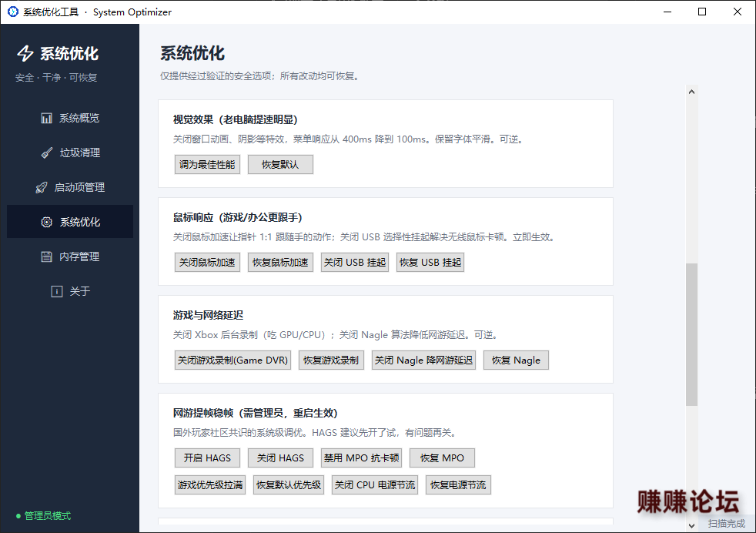
Task: Click 禁用 MPO 抗卡顿 button
Action: [362, 458]
